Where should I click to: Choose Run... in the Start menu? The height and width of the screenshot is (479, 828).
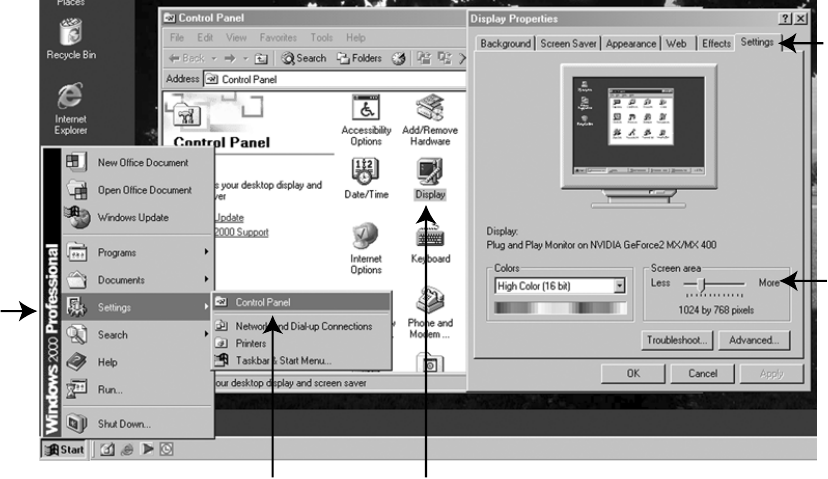pyautogui.click(x=137, y=390)
